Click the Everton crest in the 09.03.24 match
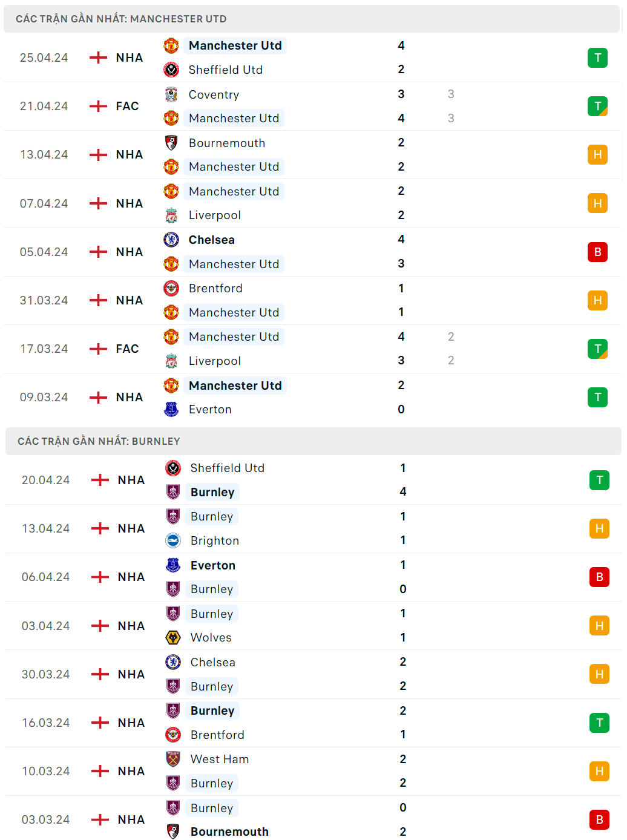 [x=171, y=410]
